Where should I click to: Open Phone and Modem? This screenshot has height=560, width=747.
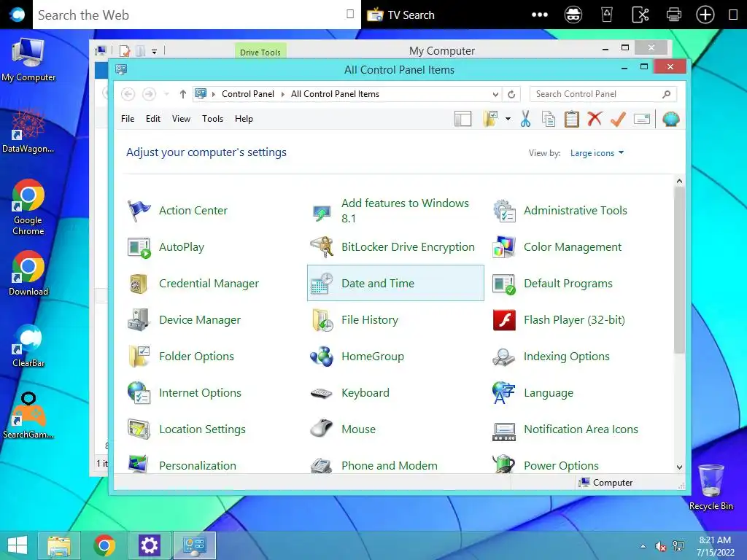(373, 464)
